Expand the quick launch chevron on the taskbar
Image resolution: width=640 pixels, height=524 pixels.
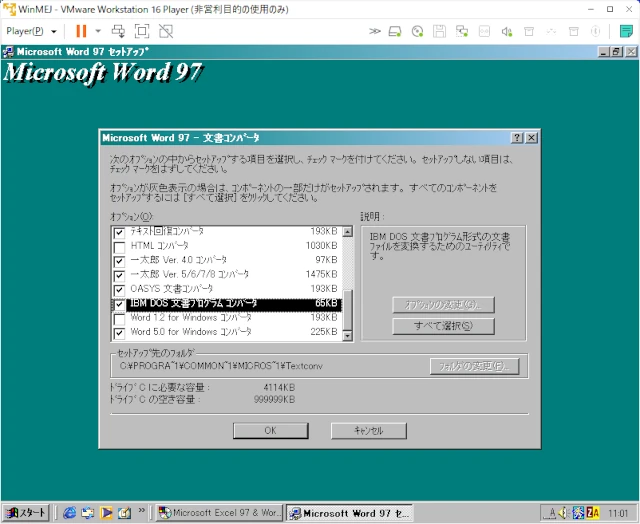[141, 510]
